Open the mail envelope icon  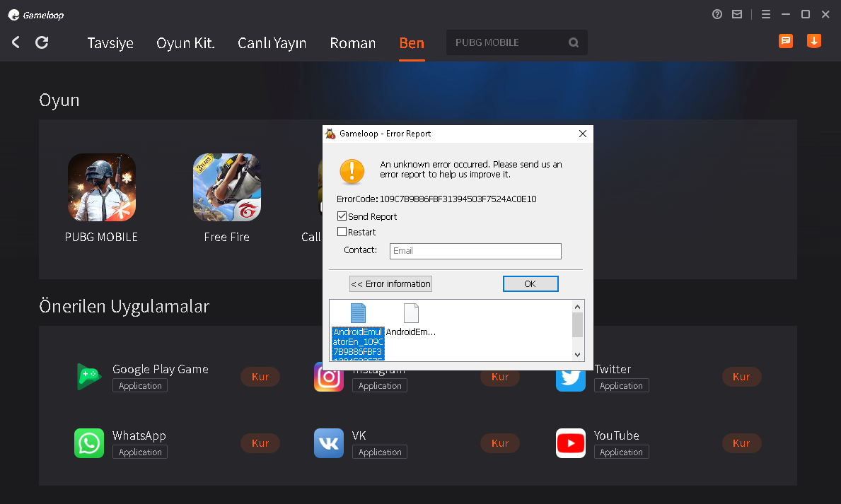pyautogui.click(x=737, y=14)
